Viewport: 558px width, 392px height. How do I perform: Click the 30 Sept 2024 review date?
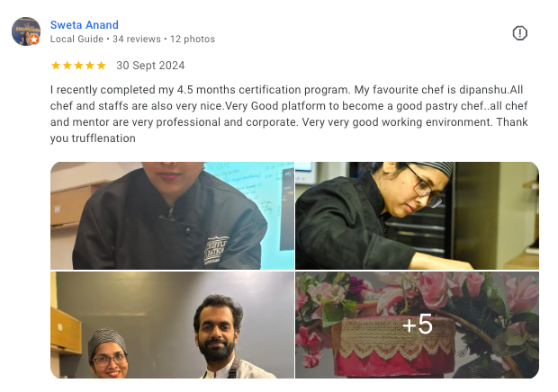[x=150, y=66]
